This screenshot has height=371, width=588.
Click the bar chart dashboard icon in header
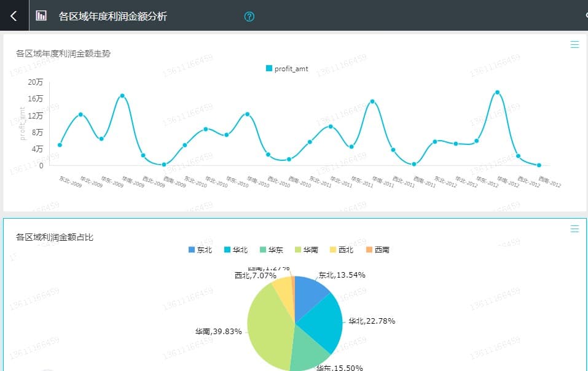tap(41, 16)
